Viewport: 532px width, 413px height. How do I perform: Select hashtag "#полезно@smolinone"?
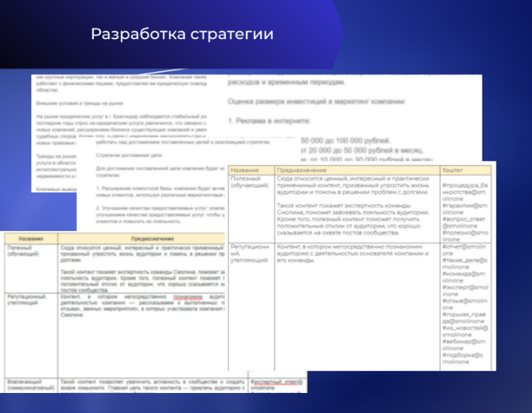pyautogui.click(x=465, y=236)
